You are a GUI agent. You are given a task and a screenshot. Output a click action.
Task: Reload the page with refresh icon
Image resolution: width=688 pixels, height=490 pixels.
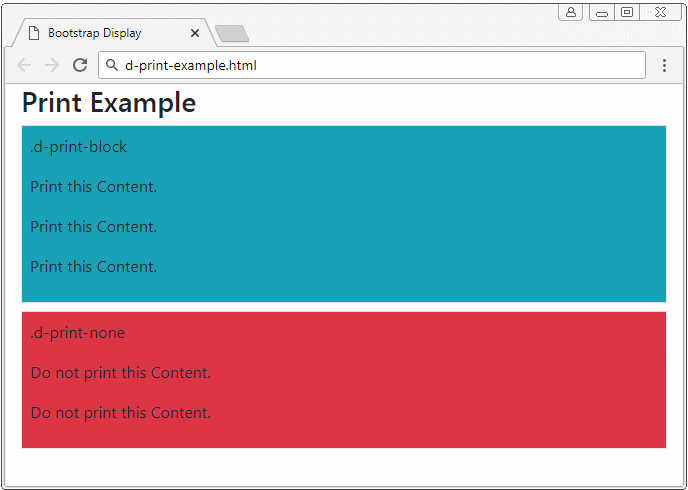[x=80, y=65]
